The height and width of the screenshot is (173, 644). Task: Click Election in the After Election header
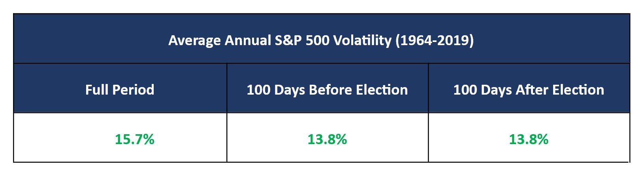(x=578, y=89)
